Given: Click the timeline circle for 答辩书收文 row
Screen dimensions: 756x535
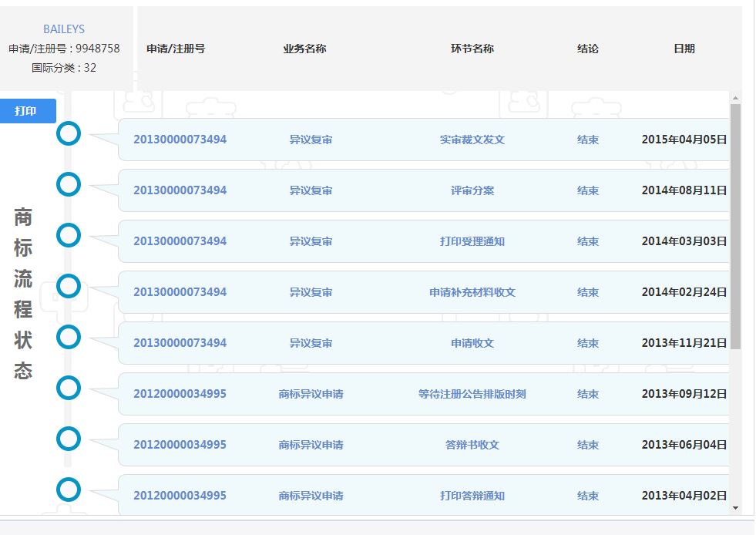Looking at the screenshot, I should pos(69,439).
